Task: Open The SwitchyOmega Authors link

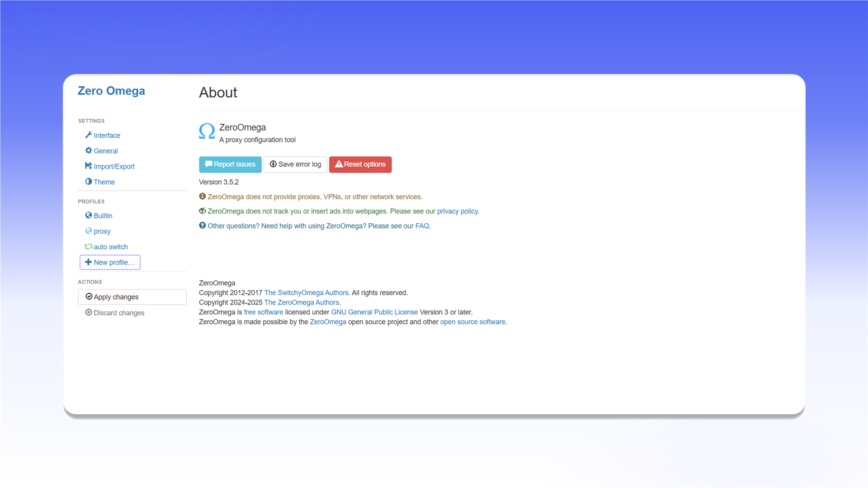Action: click(306, 293)
